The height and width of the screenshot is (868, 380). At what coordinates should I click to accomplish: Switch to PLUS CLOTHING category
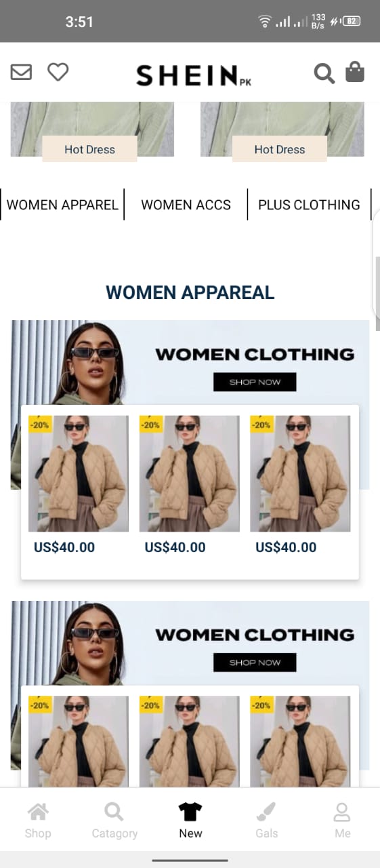[x=309, y=205]
